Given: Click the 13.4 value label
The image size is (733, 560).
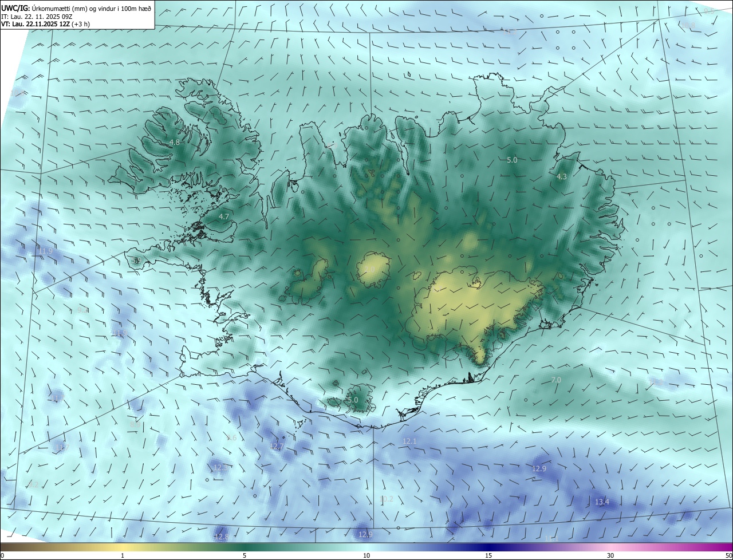Looking at the screenshot, I should 602,502.
